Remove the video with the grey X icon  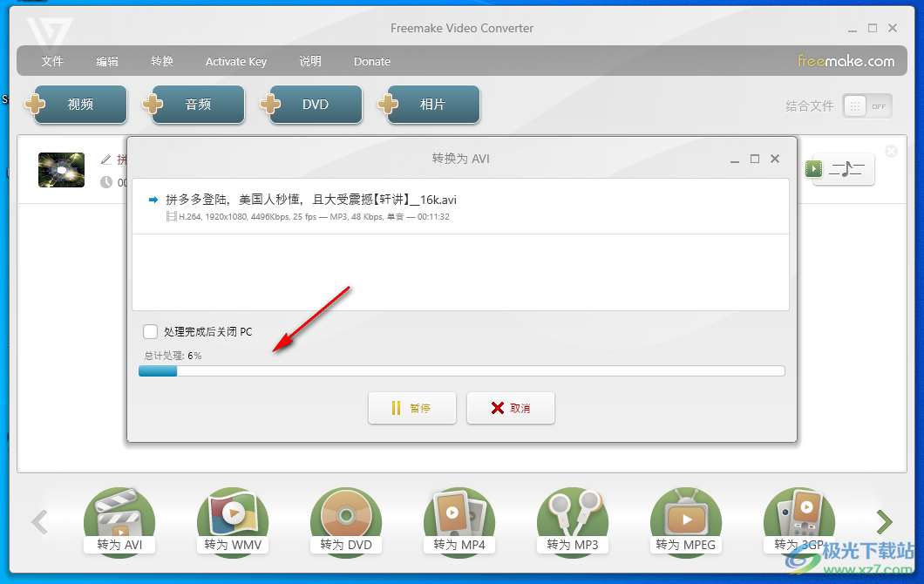(891, 152)
